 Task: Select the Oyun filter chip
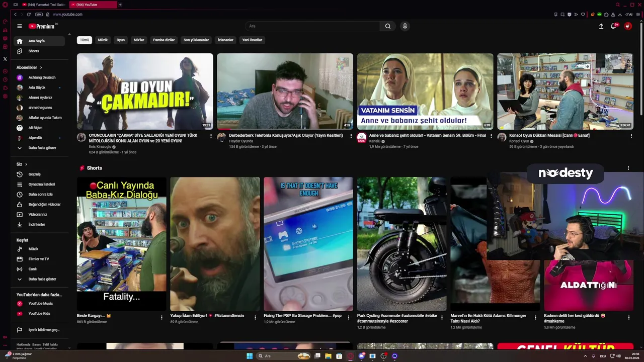[121, 40]
